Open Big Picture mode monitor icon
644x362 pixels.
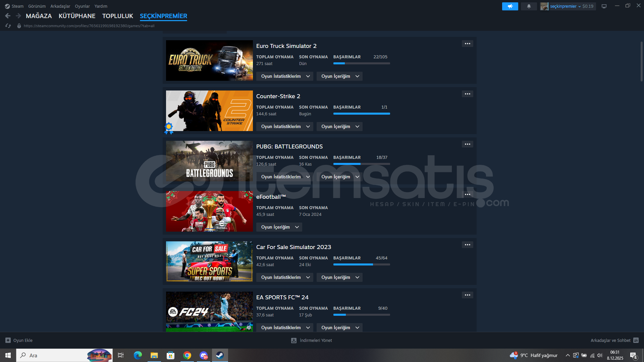pos(604,6)
